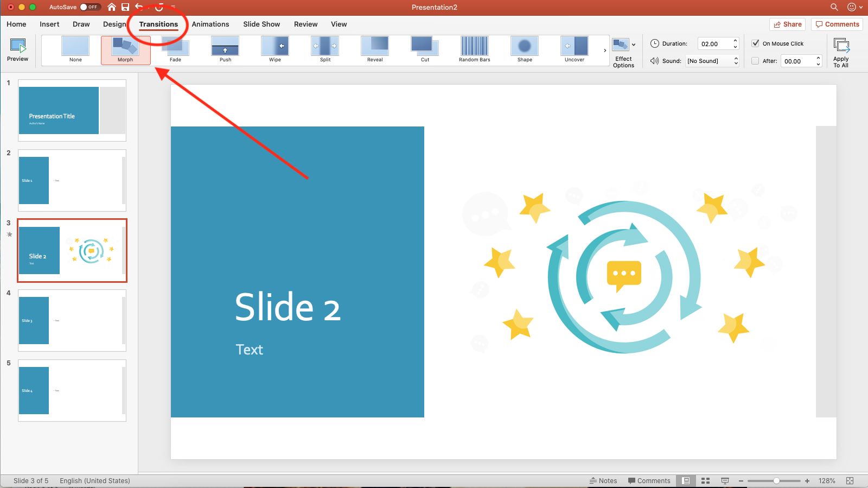Open the search magnifier in title bar

coord(834,7)
